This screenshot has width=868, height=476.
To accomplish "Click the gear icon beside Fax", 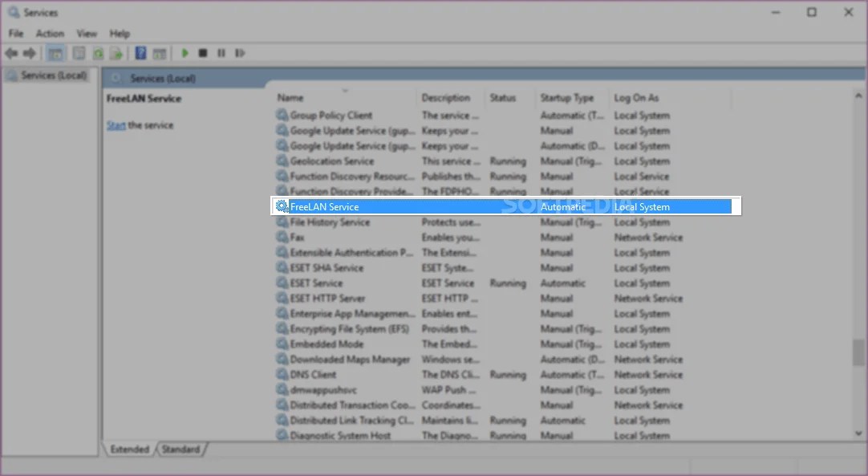I will coord(282,237).
